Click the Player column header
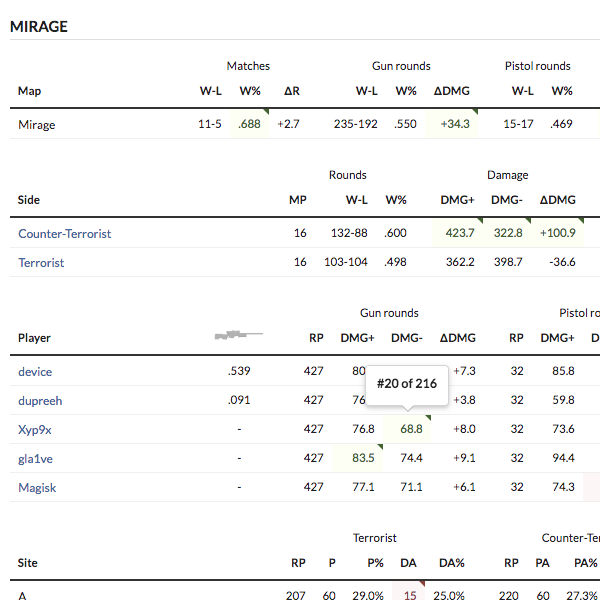Image resolution: width=600 pixels, height=600 pixels. (34, 338)
